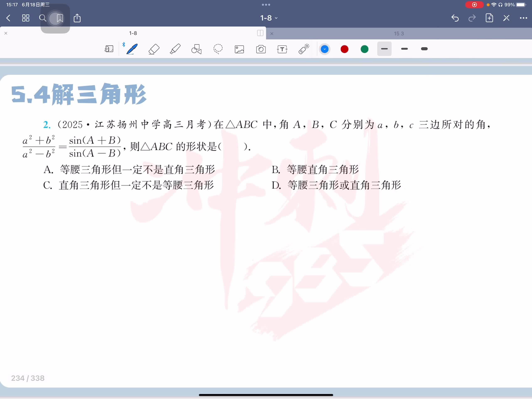This screenshot has height=399, width=532.
Task: Toggle split view on 1-8 tab
Action: coord(260,33)
